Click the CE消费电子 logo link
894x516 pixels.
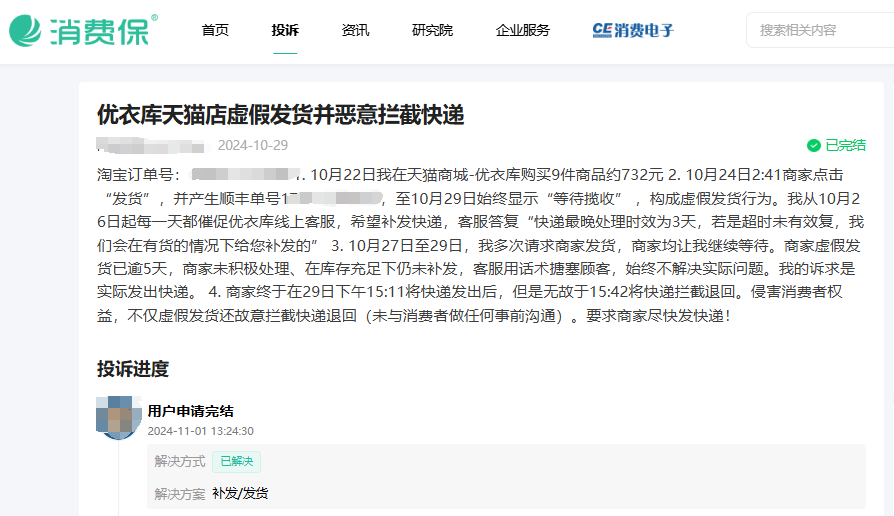[x=633, y=30]
